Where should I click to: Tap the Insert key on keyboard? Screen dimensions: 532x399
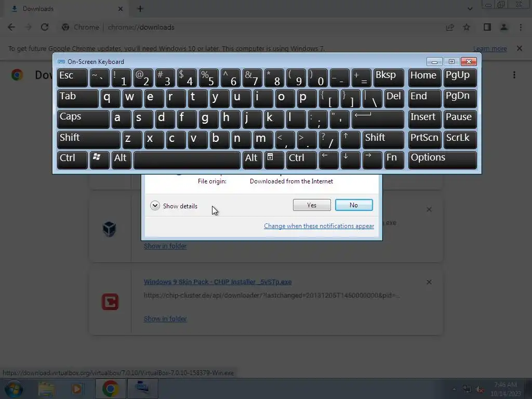[x=425, y=119]
